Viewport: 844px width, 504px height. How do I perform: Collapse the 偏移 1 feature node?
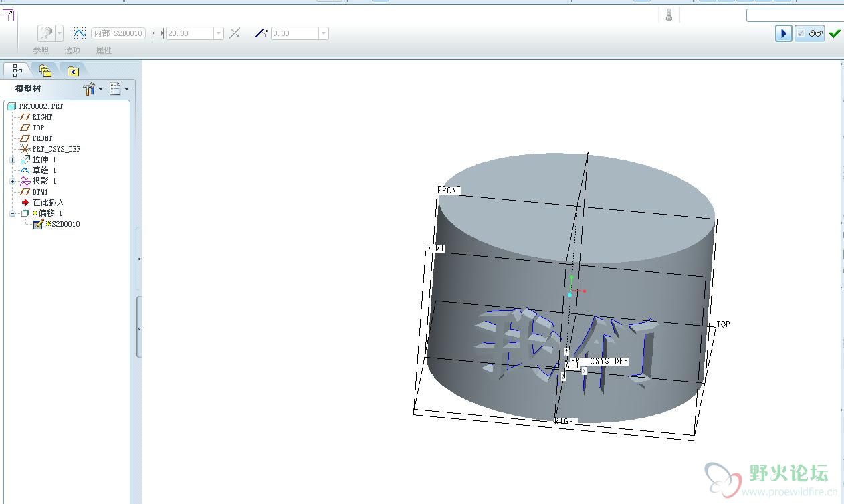click(x=13, y=214)
